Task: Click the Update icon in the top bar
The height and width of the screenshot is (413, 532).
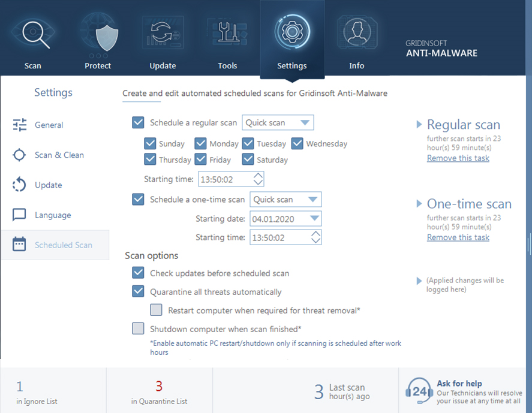Action: 163,33
